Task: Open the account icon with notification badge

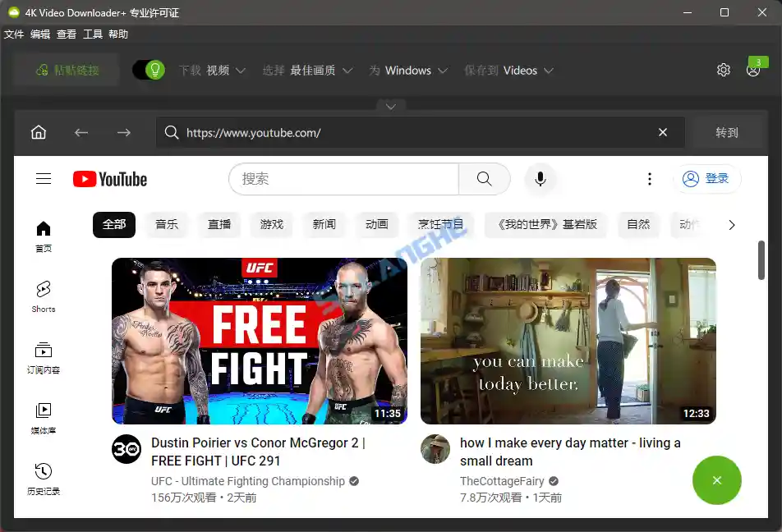Action: coord(753,70)
